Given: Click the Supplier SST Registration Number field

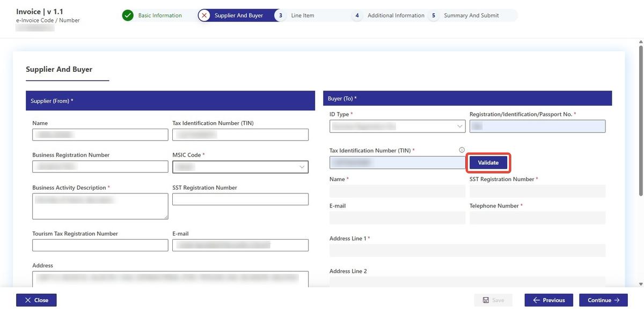Looking at the screenshot, I should [240, 199].
